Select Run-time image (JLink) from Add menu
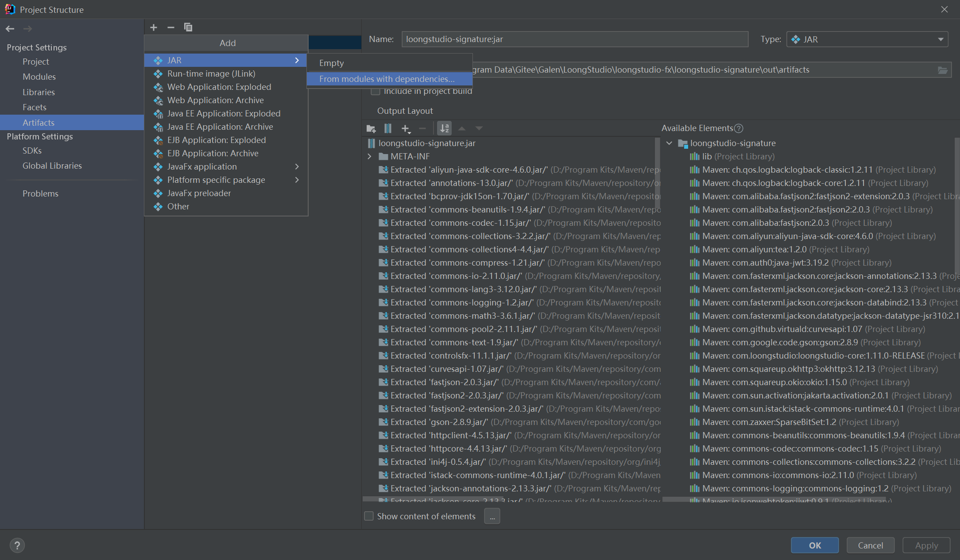This screenshot has width=960, height=560. tap(226, 73)
